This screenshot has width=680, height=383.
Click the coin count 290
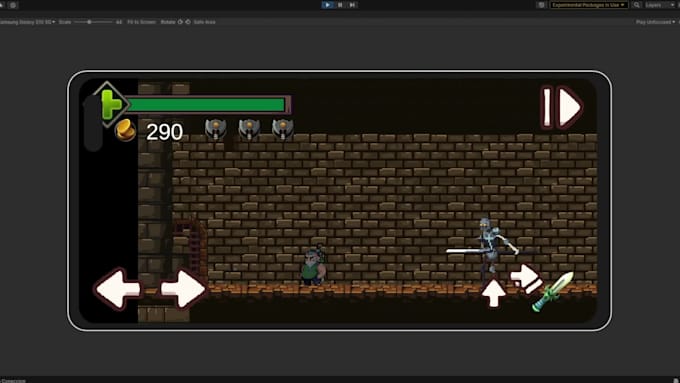pyautogui.click(x=164, y=132)
